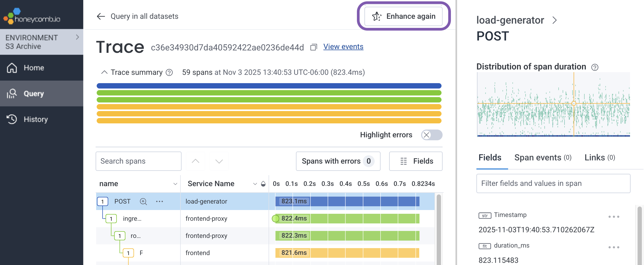Click the color-by droplet icon in Service Name column

coord(263,184)
